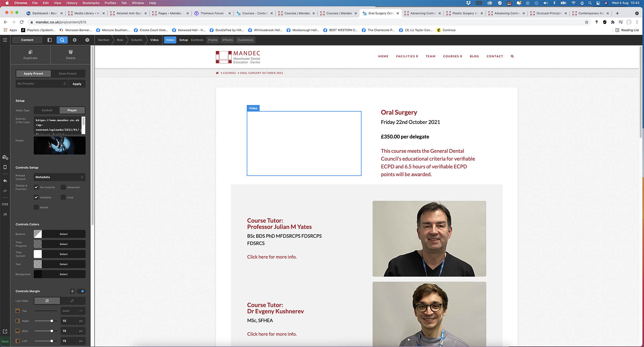Click the site search magnifier icon
644x347 pixels.
coord(512,56)
